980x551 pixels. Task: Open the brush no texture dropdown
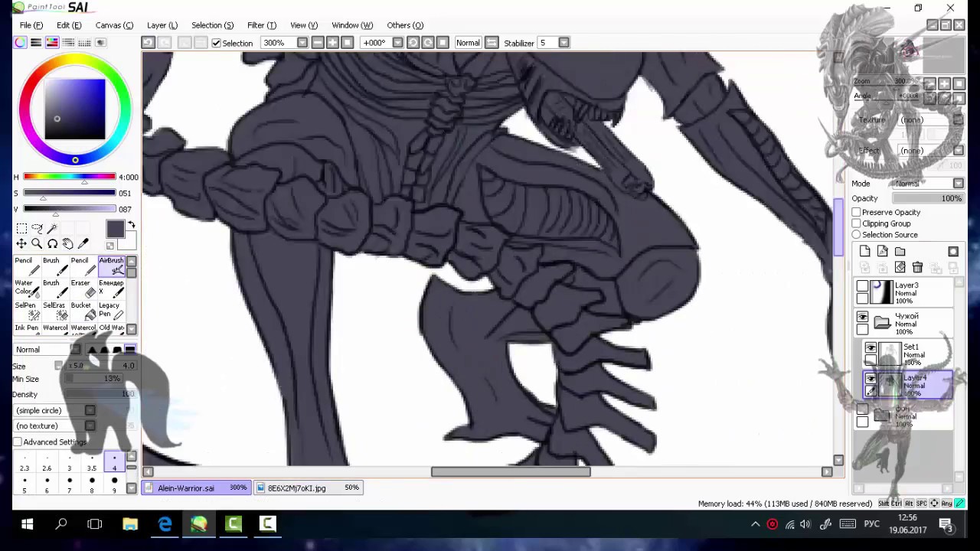point(90,426)
